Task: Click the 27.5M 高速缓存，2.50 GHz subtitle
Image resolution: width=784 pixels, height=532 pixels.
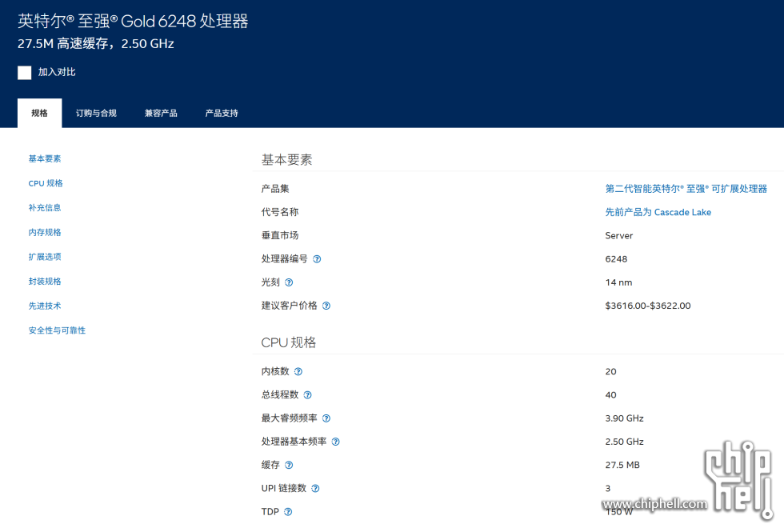Action: click(x=95, y=44)
